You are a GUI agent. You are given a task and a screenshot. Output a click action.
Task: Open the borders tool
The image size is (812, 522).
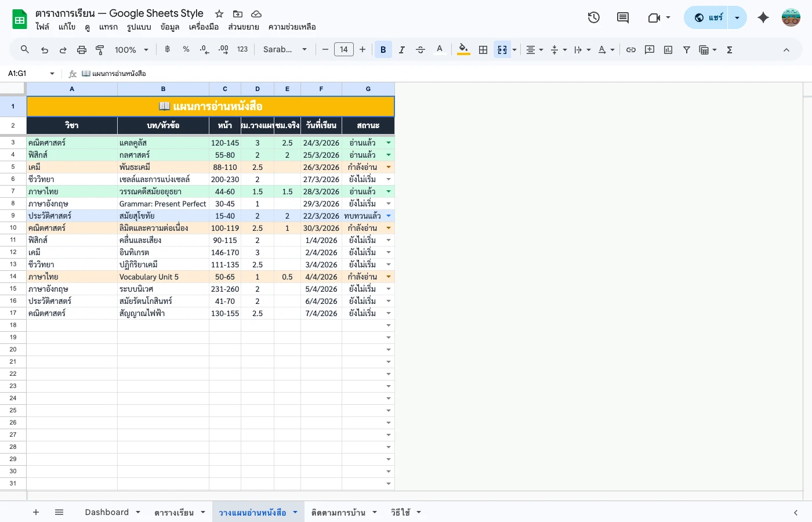click(x=483, y=49)
